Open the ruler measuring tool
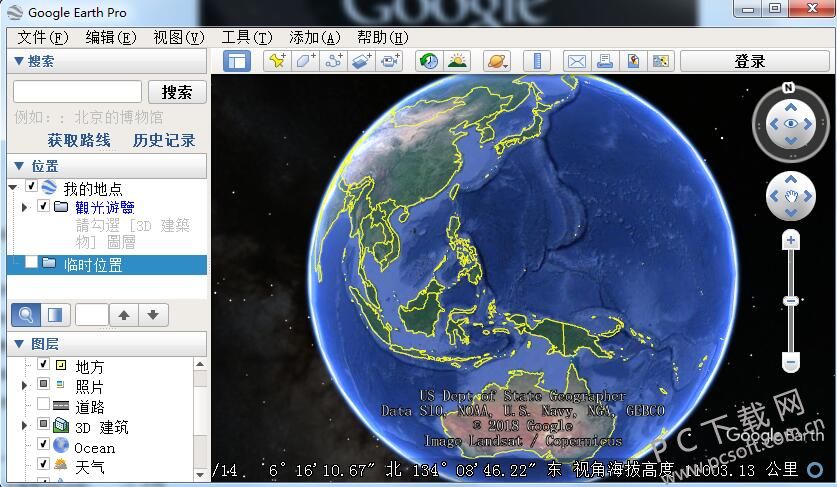The image size is (837, 487). point(538,61)
